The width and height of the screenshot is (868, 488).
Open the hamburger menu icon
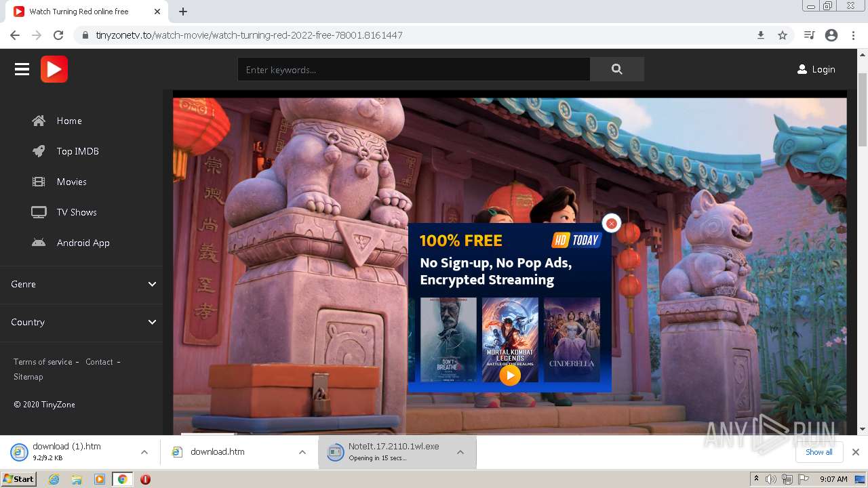point(22,69)
